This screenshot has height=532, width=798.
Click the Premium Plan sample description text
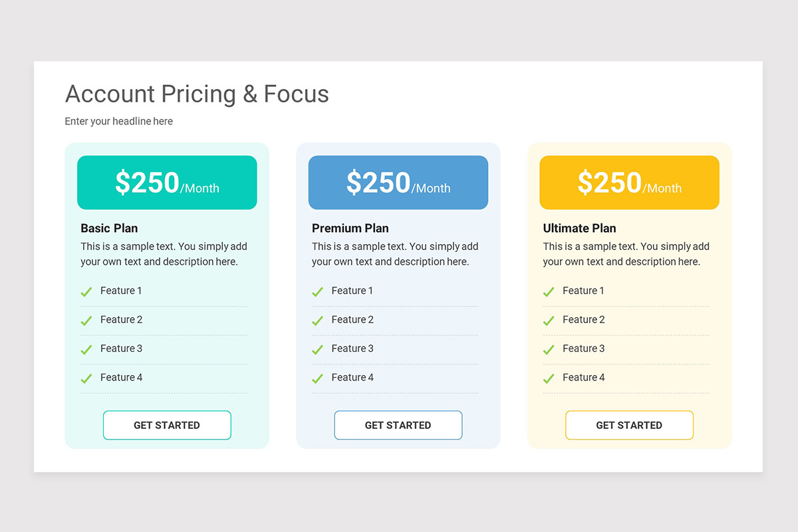click(395, 254)
